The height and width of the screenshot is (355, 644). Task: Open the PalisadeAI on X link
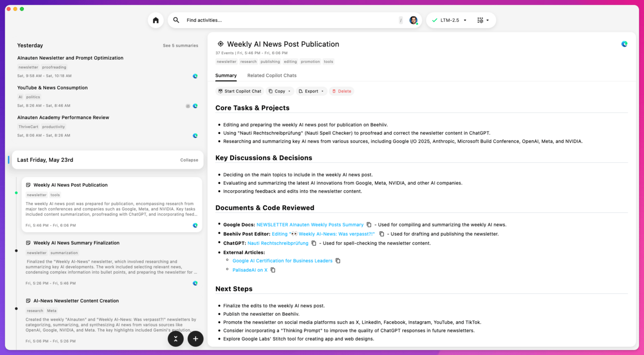click(x=250, y=270)
